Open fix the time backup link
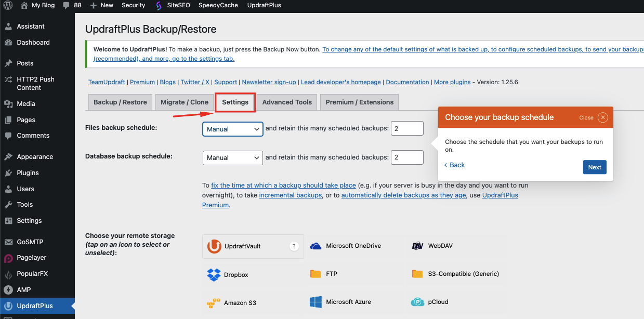This screenshot has width=644, height=319. pos(283,185)
